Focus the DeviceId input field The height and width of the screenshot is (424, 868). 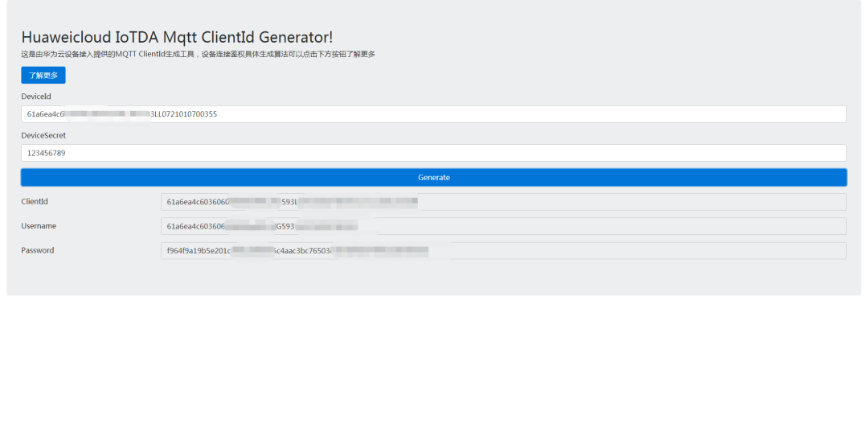click(x=433, y=114)
